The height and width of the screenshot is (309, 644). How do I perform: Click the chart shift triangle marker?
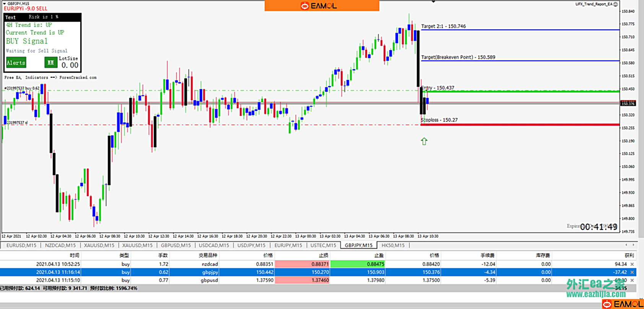(433, 2)
